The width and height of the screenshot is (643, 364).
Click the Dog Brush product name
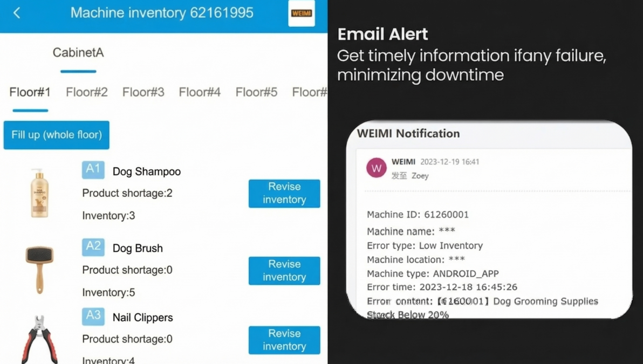pos(138,249)
